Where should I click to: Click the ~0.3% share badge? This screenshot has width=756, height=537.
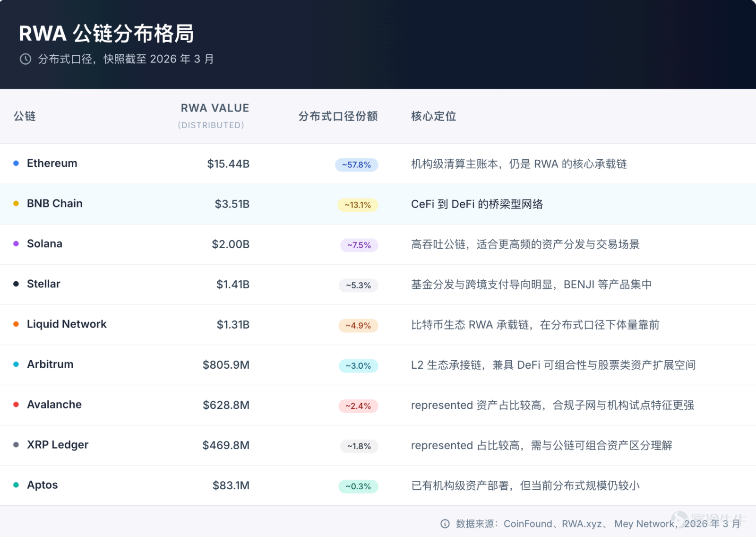358,486
